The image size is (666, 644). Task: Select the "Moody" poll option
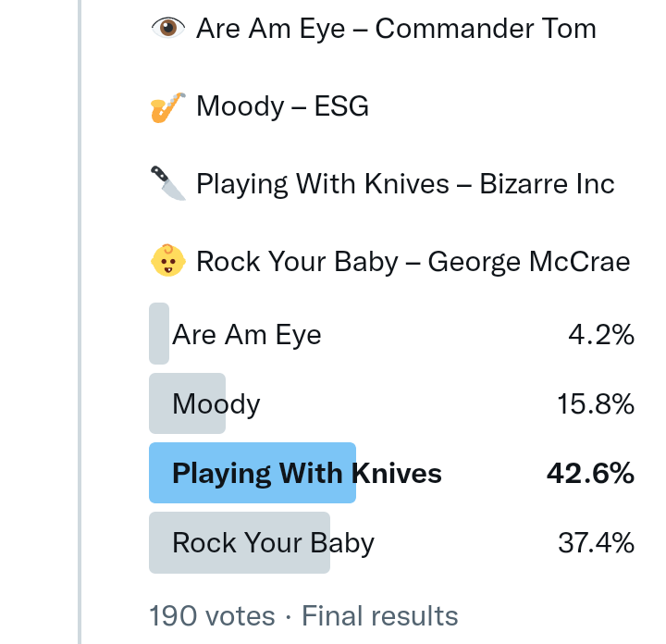[216, 404]
